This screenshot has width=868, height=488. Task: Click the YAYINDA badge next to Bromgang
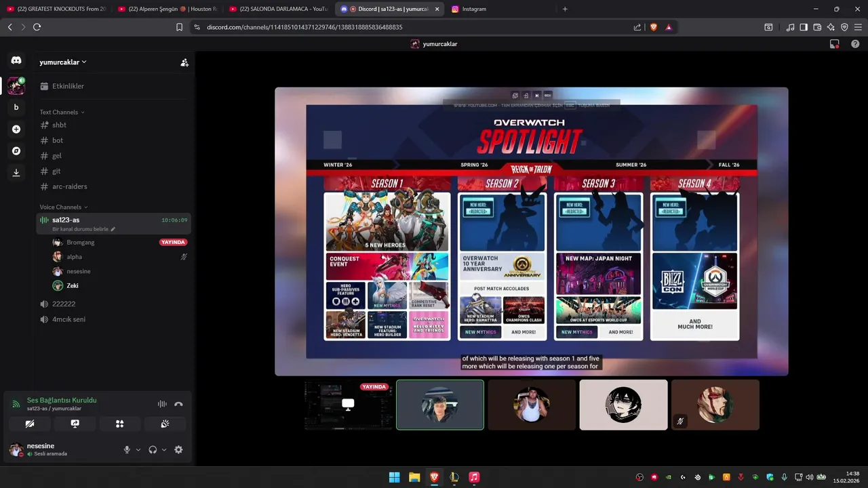tap(173, 242)
